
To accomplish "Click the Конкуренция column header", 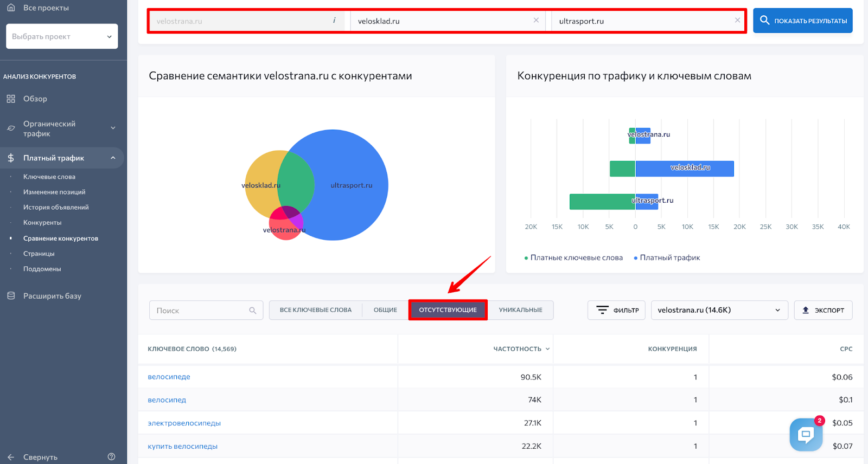I will click(672, 349).
